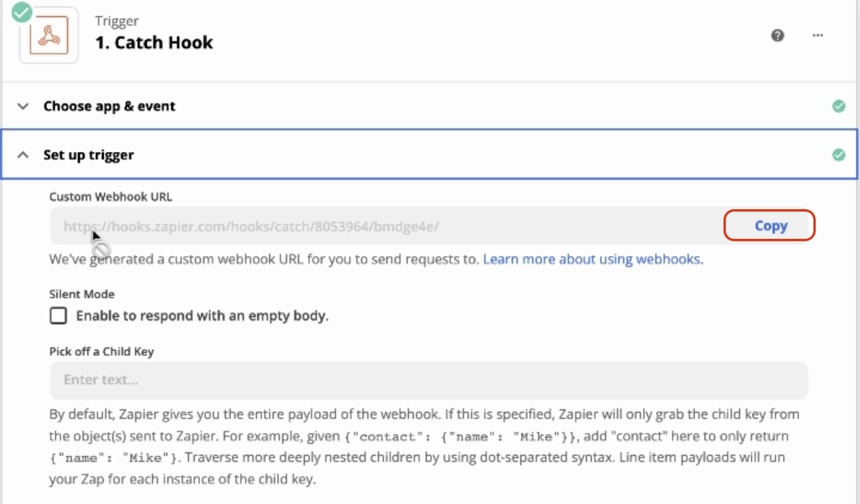Copy the custom webhook URL
Image resolution: width=860 pixels, height=504 pixels.
click(770, 226)
